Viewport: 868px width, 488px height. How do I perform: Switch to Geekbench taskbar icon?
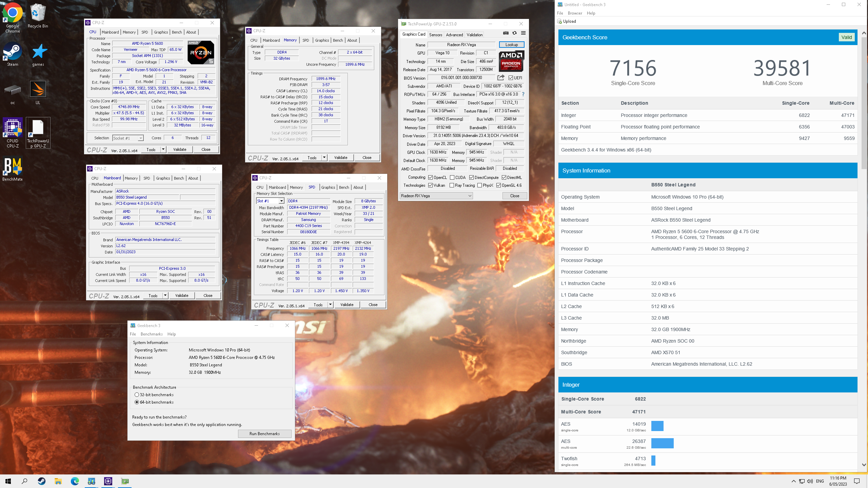click(92, 481)
